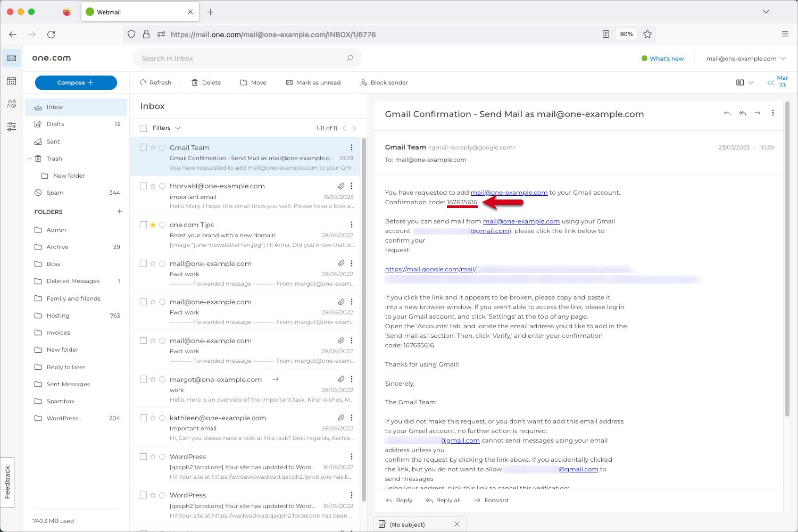Click Mark as unread
The height and width of the screenshot is (532, 798).
click(x=313, y=82)
